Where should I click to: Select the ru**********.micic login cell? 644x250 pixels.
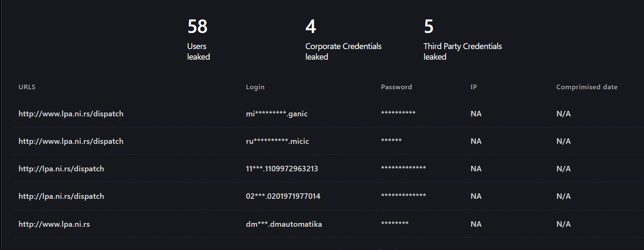[277, 141]
